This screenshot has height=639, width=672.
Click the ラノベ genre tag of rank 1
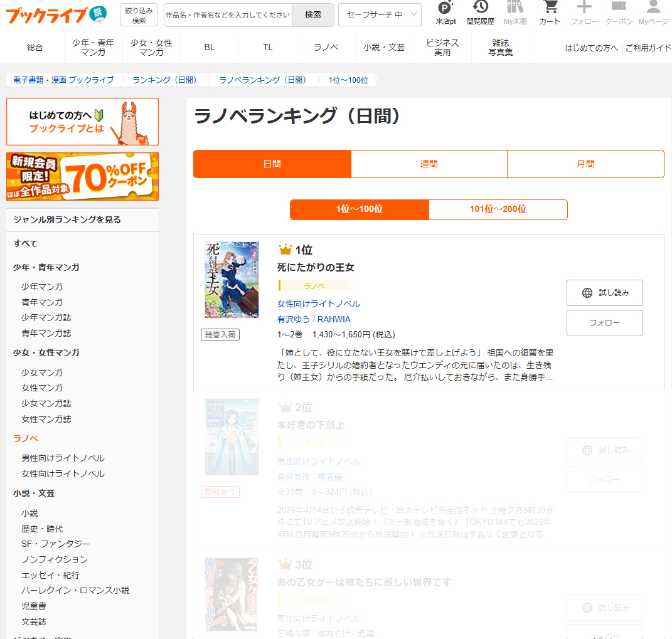314,286
